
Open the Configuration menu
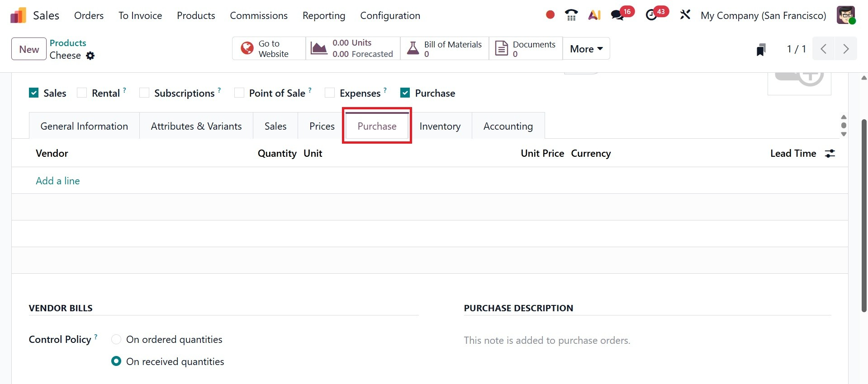pos(390,15)
